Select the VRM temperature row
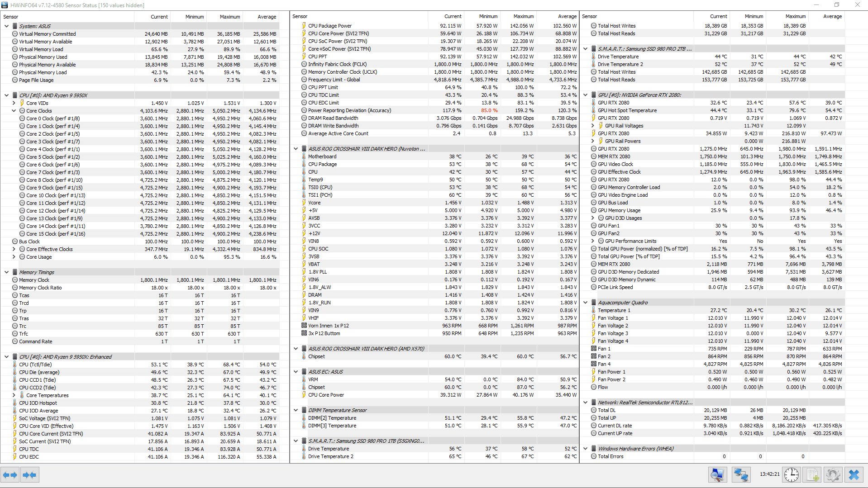Screen dimensions: 868x488 tap(434, 379)
